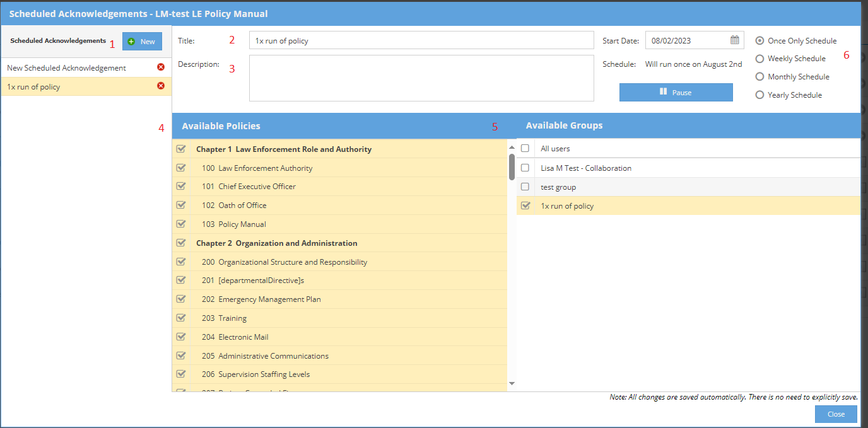Uncheck 103 Policy Manual checkbox
This screenshot has height=428, width=868.
(181, 224)
